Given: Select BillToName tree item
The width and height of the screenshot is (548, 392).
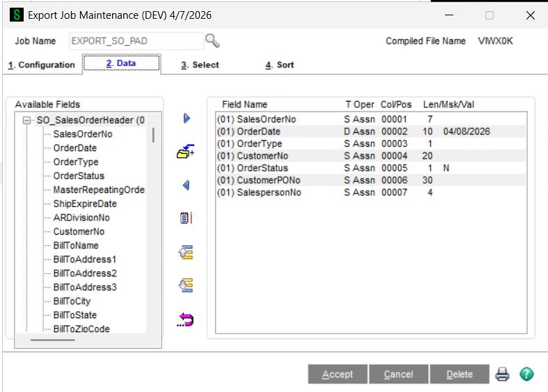Looking at the screenshot, I should 76,246.
